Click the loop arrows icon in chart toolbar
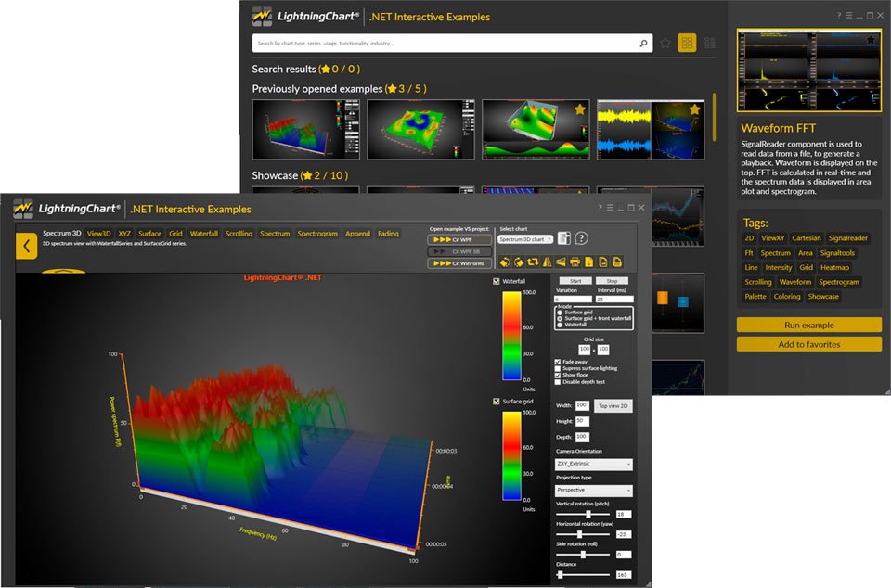The width and height of the screenshot is (891, 588). [x=533, y=262]
